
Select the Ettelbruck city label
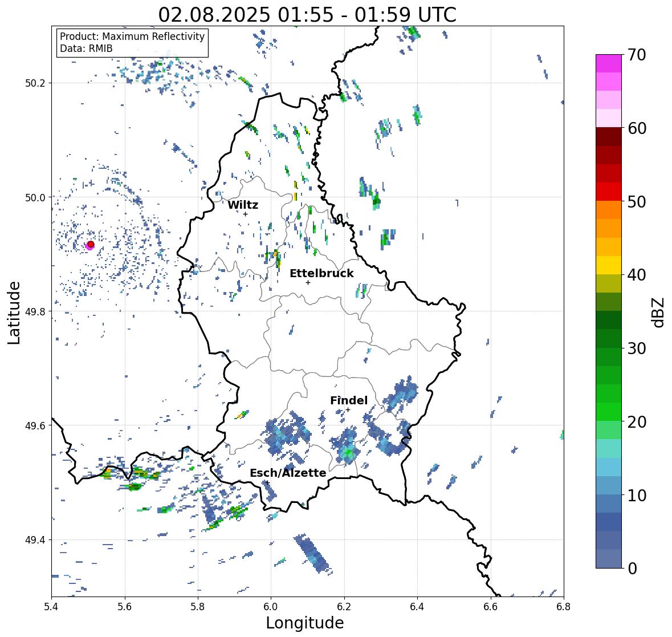(x=321, y=273)
